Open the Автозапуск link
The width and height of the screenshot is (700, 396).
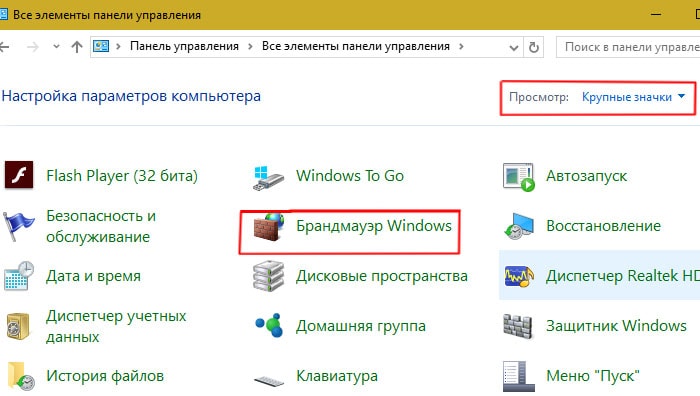click(x=587, y=176)
